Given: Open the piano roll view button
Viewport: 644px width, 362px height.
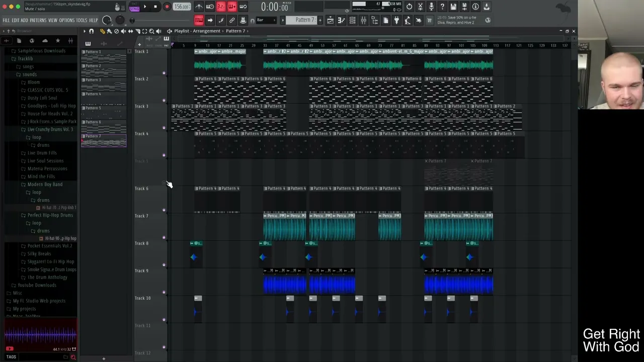Looking at the screenshot, I should click(x=341, y=20).
